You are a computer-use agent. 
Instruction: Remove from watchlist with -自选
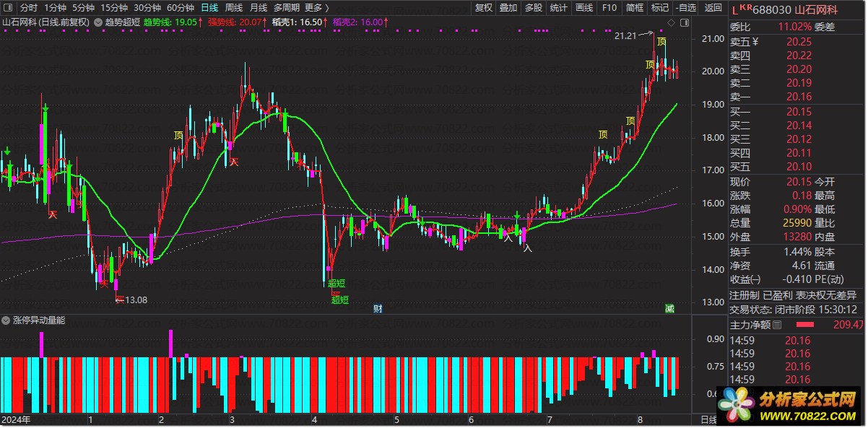[x=686, y=8]
